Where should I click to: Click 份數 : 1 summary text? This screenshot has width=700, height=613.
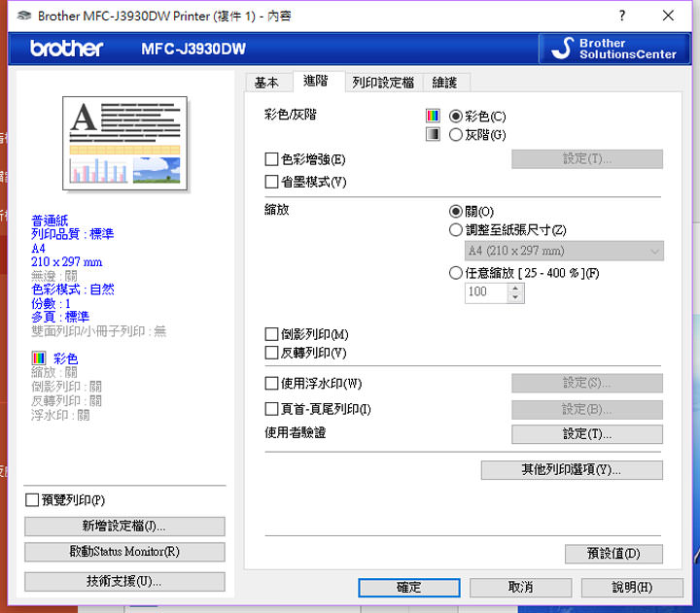point(51,304)
